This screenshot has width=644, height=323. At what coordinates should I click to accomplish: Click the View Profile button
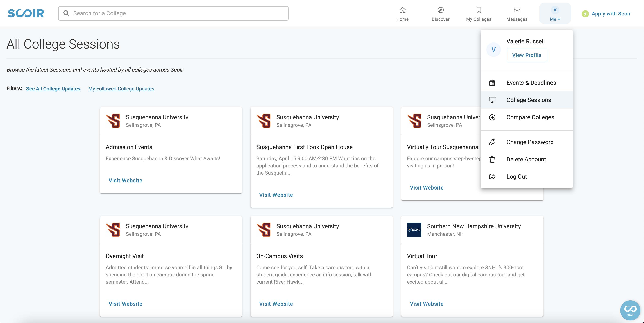click(527, 55)
